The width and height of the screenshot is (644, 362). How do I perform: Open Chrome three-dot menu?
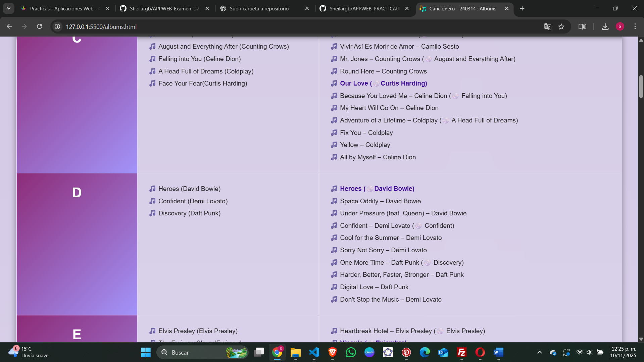[635, 27]
